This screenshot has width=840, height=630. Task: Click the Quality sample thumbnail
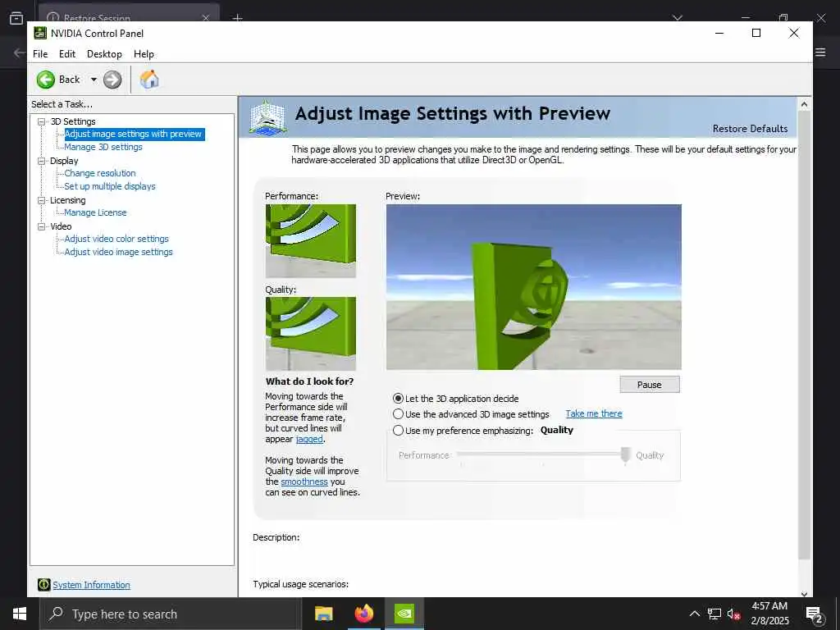tap(311, 334)
